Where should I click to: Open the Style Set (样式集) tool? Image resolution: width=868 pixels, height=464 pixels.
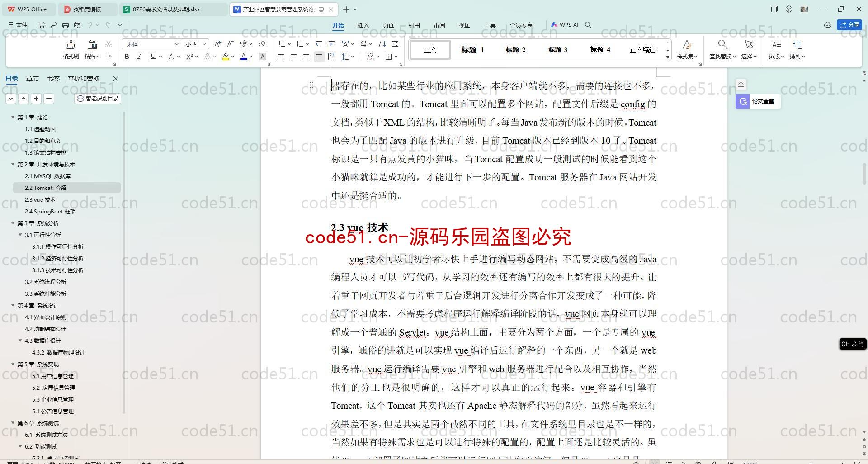687,50
